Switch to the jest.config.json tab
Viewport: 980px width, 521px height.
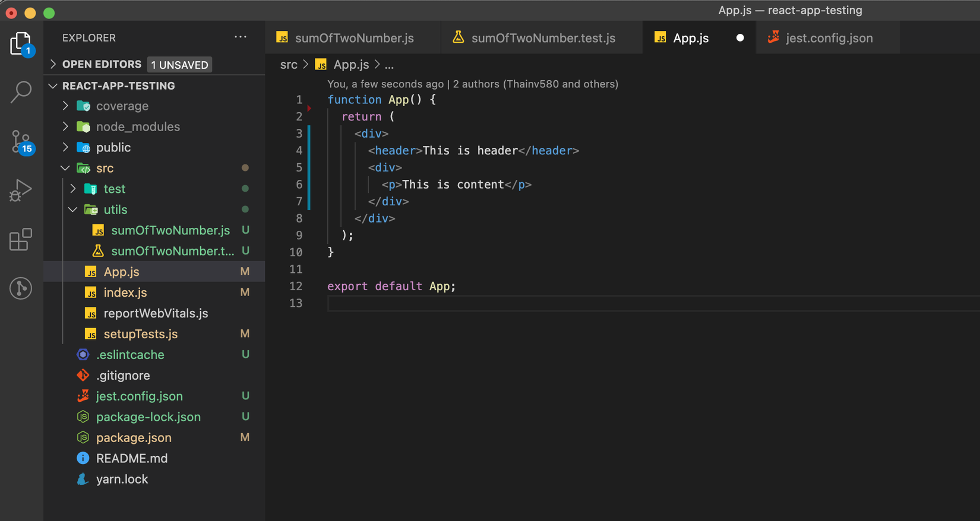pyautogui.click(x=829, y=38)
